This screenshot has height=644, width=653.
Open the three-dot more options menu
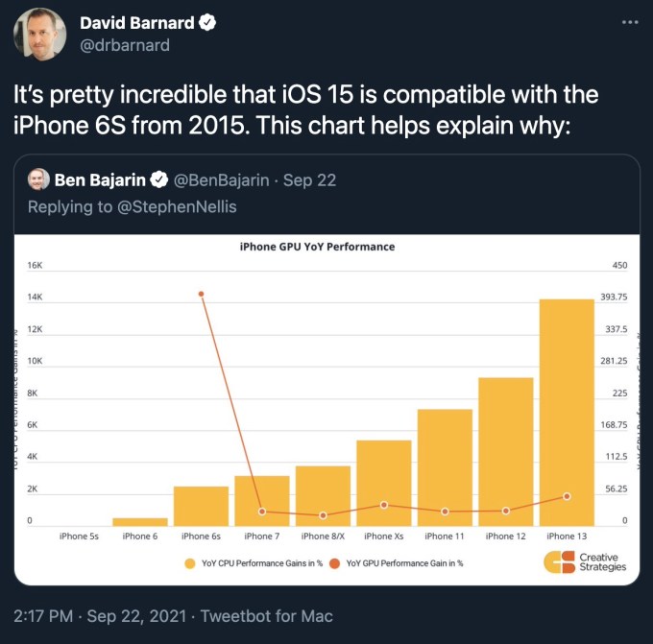click(x=629, y=21)
